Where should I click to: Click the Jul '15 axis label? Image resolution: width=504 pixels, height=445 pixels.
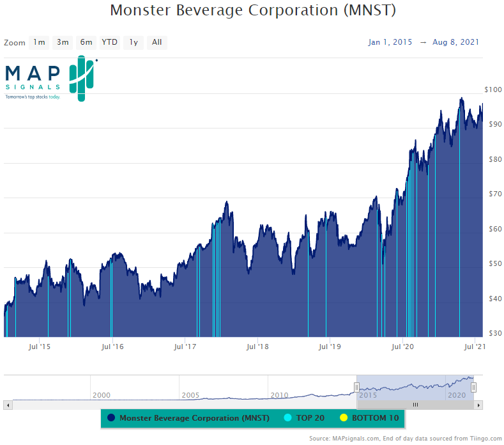[x=39, y=347]
